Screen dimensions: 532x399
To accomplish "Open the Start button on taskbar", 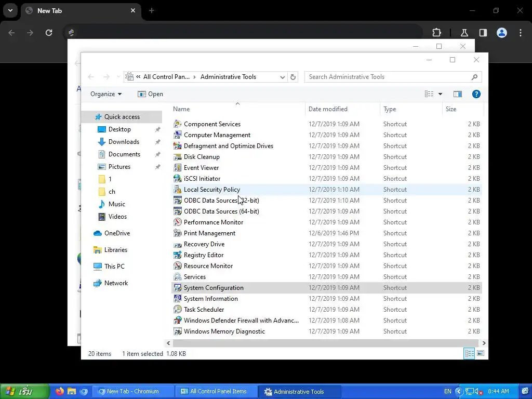I will (x=25, y=391).
